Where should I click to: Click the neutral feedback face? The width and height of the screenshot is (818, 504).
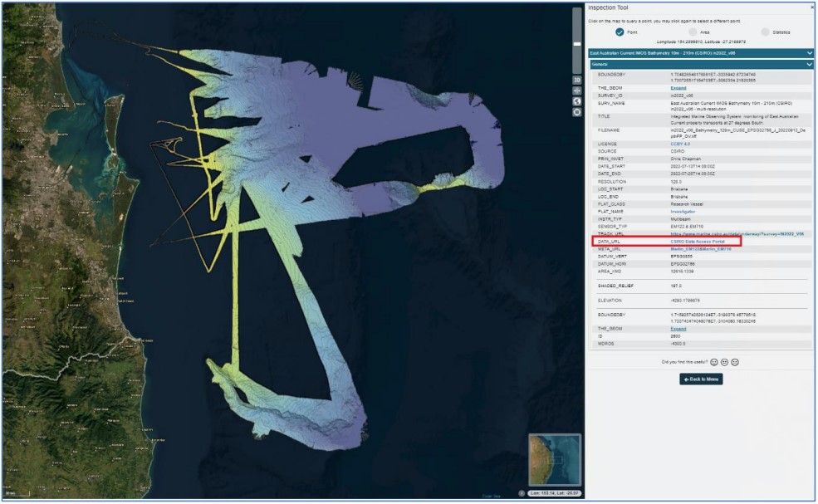pyautogui.click(x=724, y=362)
